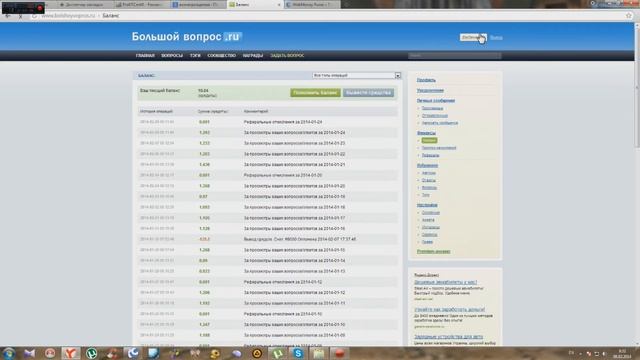This screenshot has width=640, height=360.
Task: Open the red record button taskbar icon
Action: point(339,353)
